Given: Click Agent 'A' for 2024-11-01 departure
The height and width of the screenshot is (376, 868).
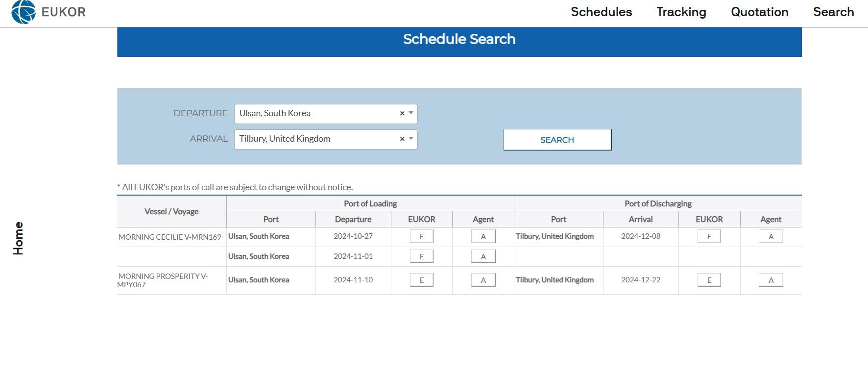Looking at the screenshot, I should [x=483, y=256].
